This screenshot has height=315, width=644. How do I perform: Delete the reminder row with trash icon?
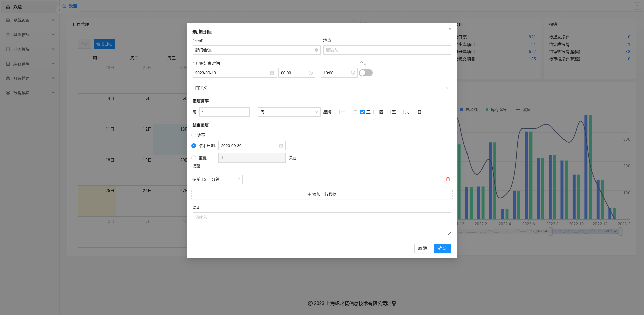448,179
